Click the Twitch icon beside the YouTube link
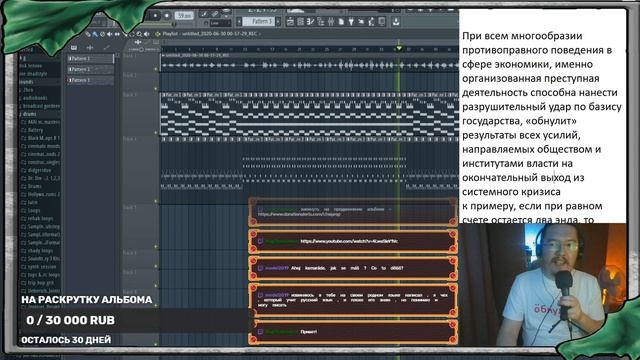Viewport: 640px width, 360px height. [260, 241]
